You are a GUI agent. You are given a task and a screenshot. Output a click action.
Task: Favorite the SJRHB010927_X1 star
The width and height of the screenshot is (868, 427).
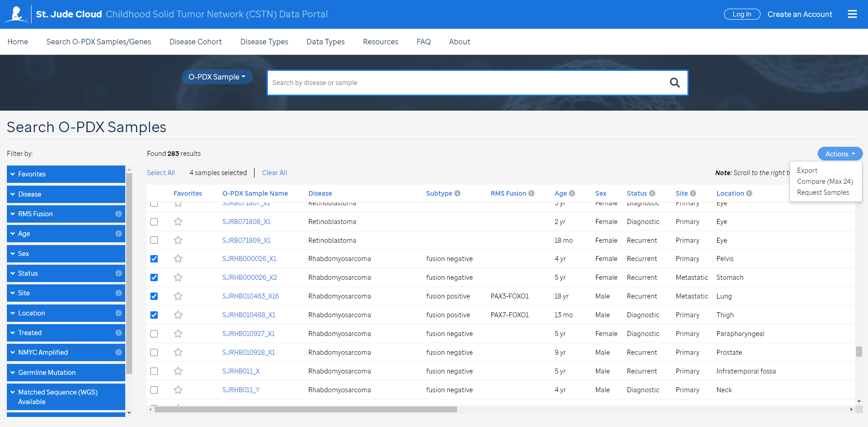(178, 334)
